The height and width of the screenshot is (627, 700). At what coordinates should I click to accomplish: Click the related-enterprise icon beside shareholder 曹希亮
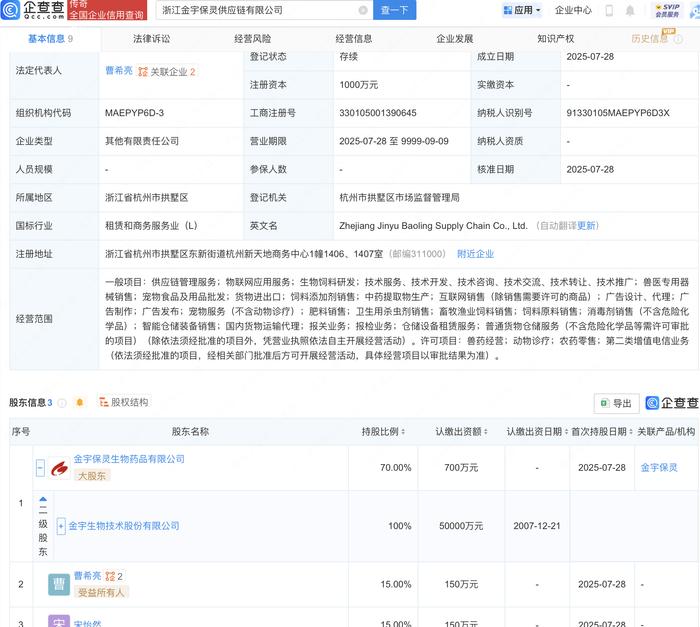coord(110,576)
